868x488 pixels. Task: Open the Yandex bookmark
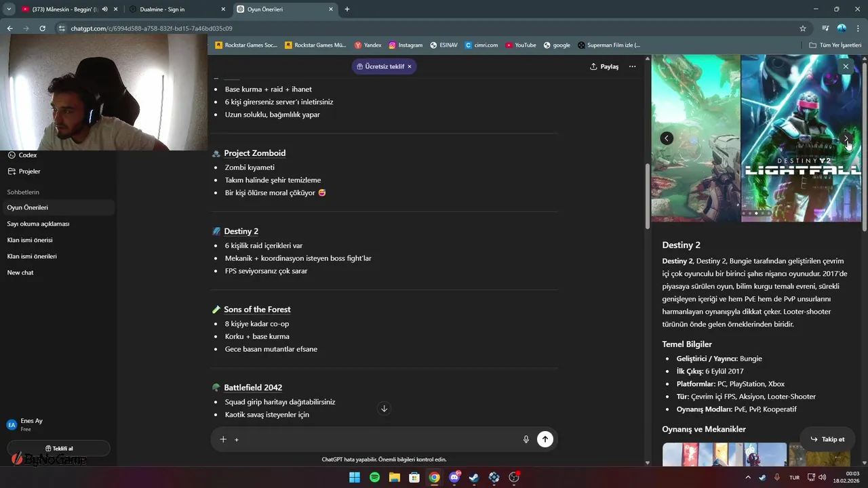click(x=368, y=45)
